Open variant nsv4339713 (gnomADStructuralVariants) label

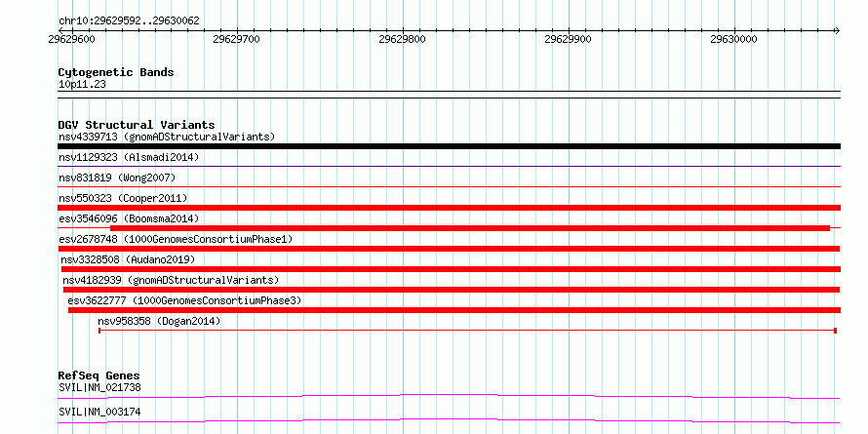point(167,137)
